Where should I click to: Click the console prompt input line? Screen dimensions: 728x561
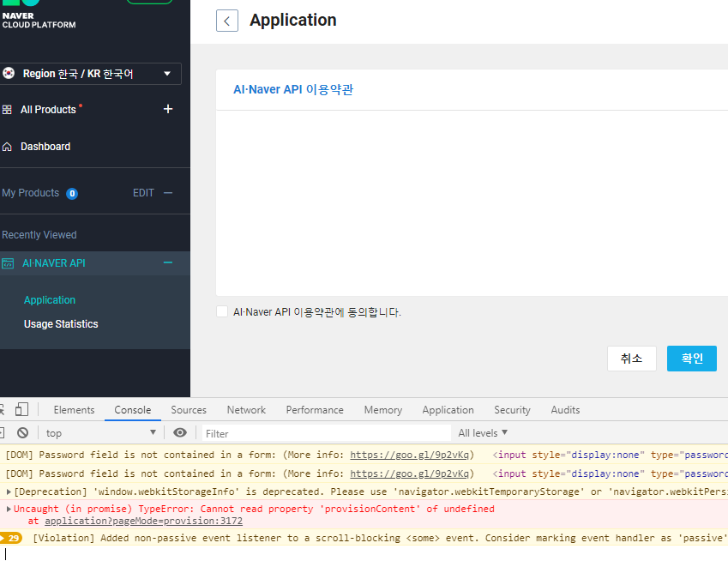point(364,553)
